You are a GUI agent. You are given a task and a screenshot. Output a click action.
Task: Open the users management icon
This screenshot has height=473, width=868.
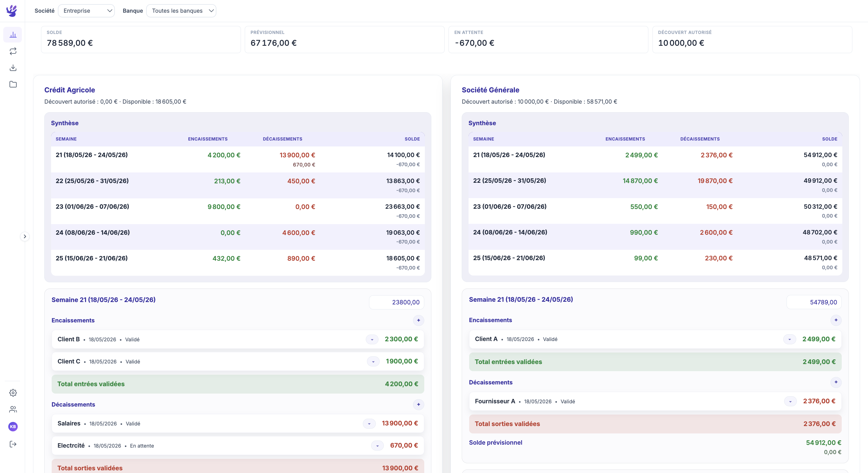13,409
